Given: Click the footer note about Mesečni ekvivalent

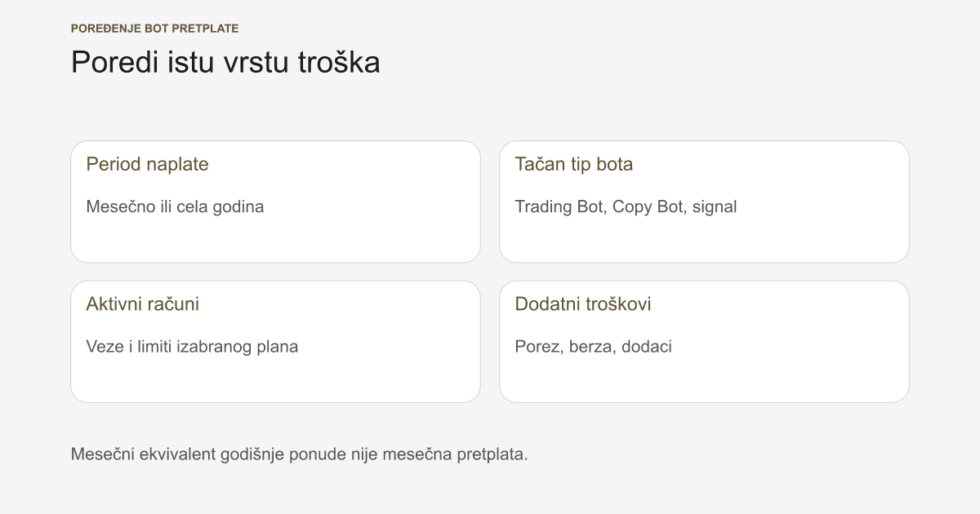Looking at the screenshot, I should point(300,454).
